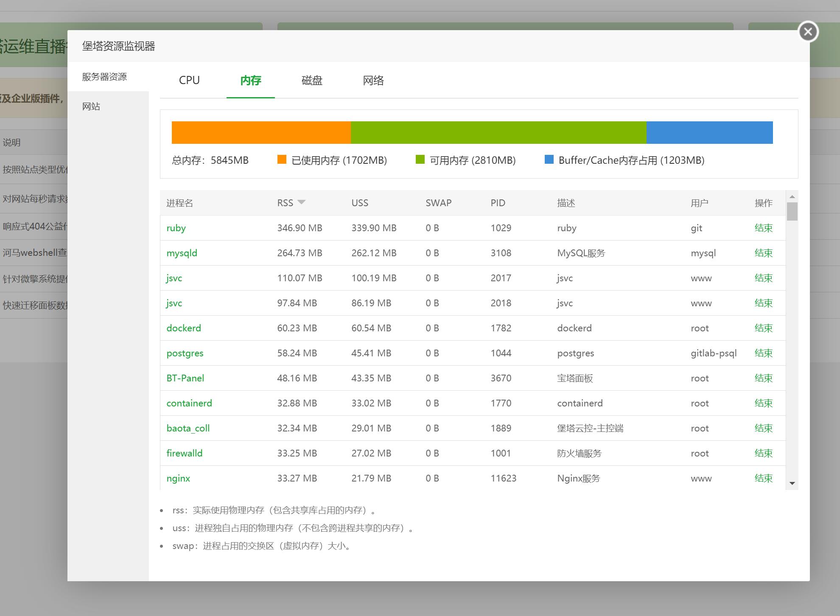End the mysqld process
This screenshot has height=616, width=840.
(763, 253)
